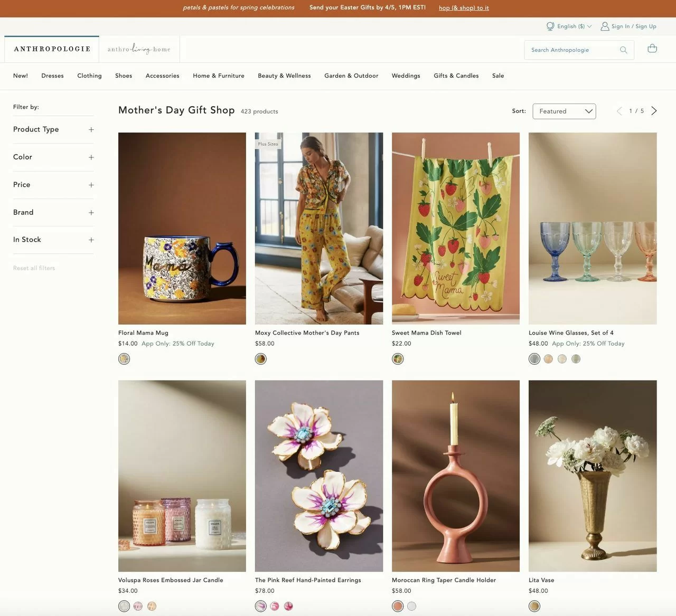Open Lita Vase product image
This screenshot has height=616, width=676.
tap(593, 476)
